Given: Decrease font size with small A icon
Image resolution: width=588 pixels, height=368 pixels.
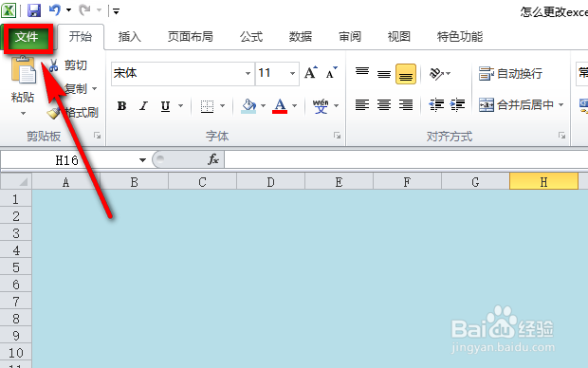Looking at the screenshot, I should (331, 72).
